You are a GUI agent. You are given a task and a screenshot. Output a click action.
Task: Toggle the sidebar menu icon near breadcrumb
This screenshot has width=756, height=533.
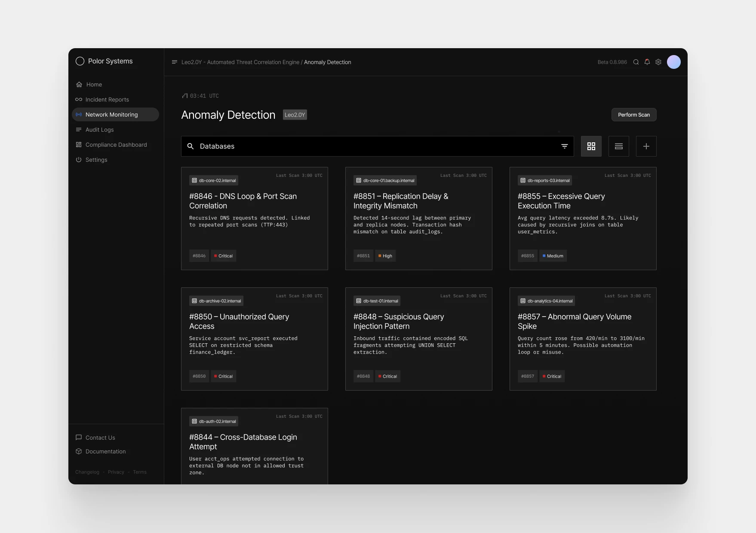click(175, 62)
